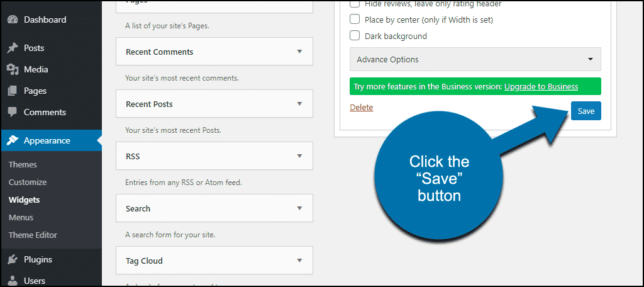Expand the Advance Options dropdown
644x287 pixels.
pyautogui.click(x=475, y=59)
